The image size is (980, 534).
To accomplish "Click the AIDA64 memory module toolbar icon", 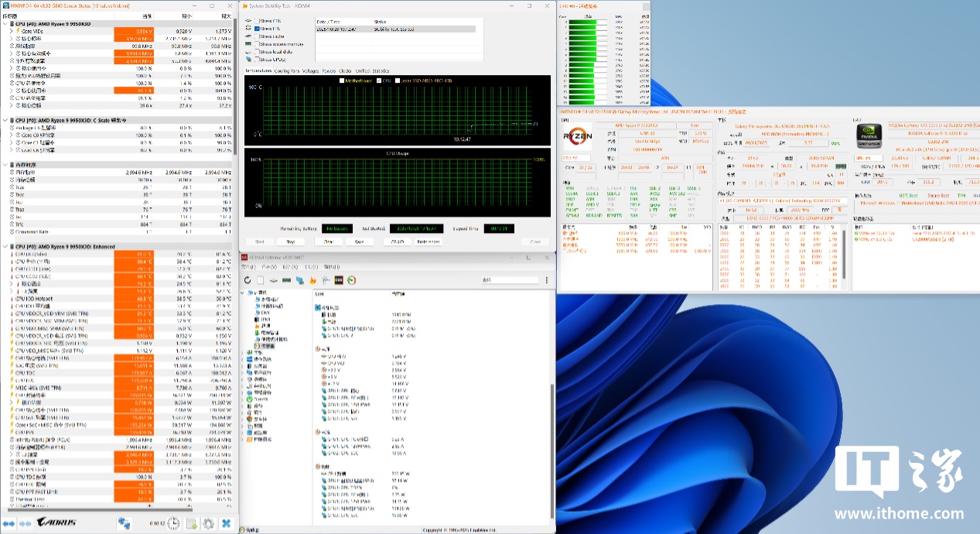I will tap(287, 280).
